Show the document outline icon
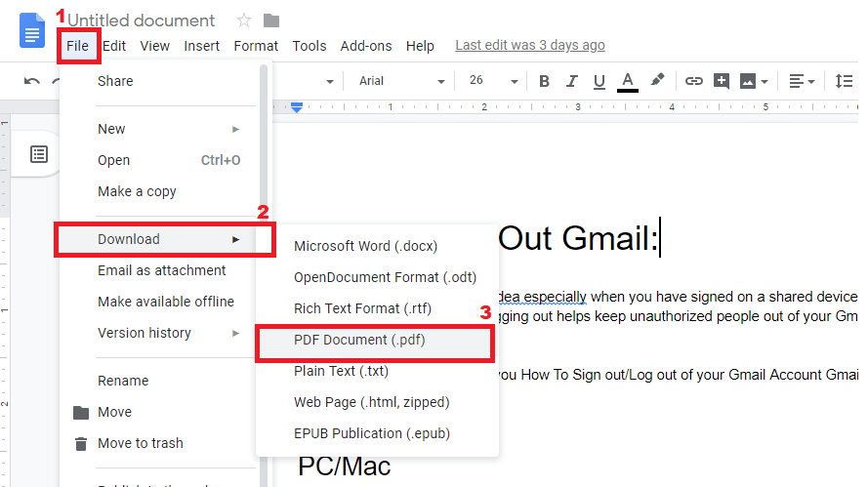Screen dimensions: 868x487 tap(39, 154)
